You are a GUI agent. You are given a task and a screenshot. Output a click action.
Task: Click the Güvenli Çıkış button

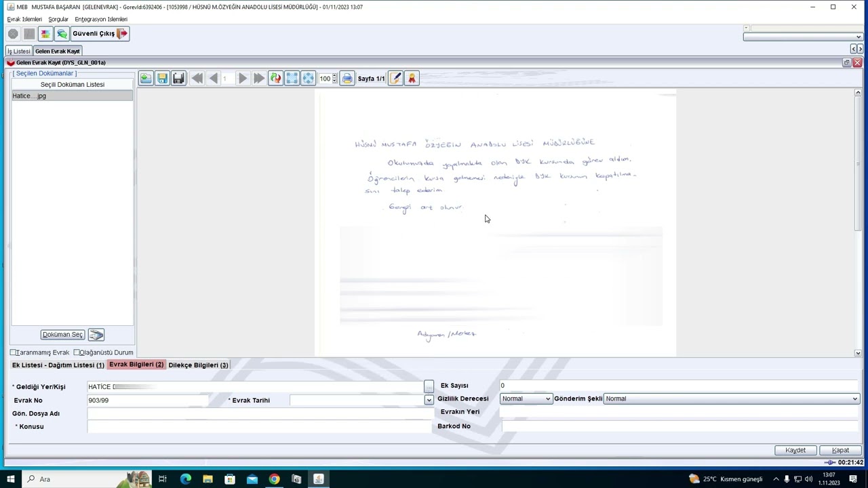[x=100, y=34]
